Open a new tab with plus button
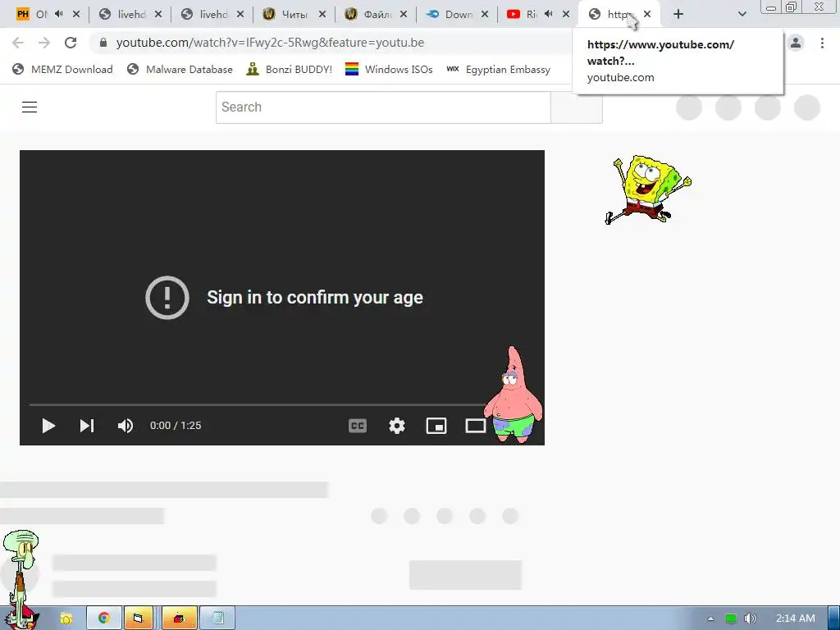 point(678,14)
